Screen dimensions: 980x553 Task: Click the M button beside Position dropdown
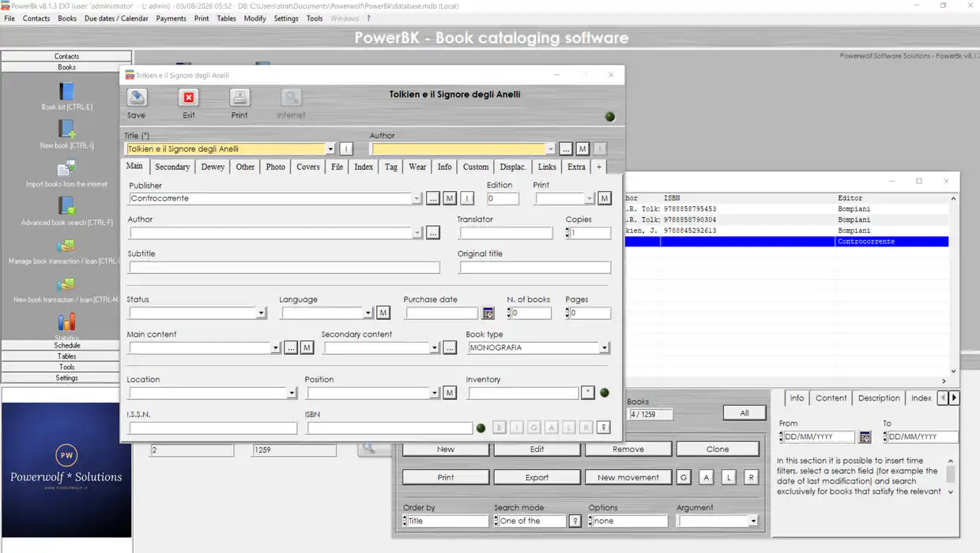click(450, 393)
